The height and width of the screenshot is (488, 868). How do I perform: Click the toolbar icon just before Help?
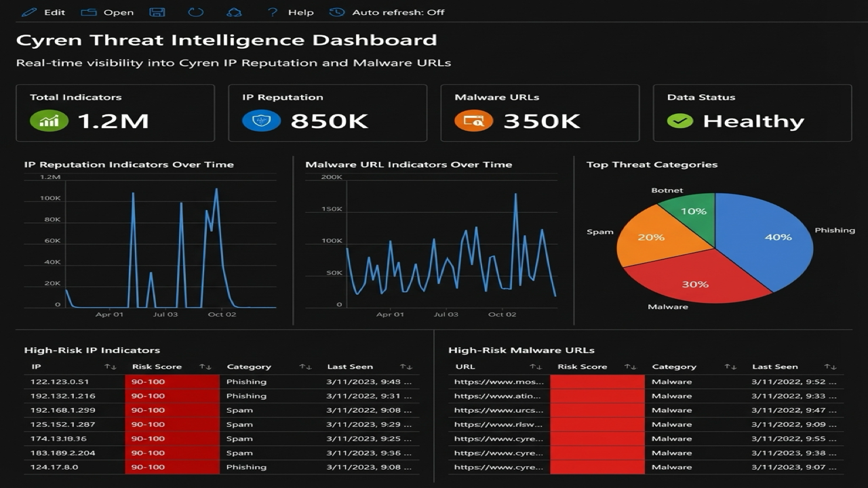(x=234, y=12)
